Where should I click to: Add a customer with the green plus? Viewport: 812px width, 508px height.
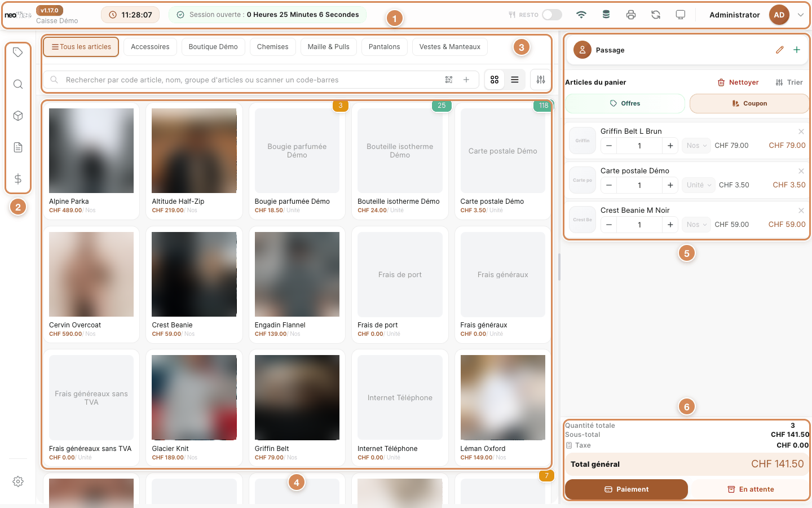pos(797,50)
